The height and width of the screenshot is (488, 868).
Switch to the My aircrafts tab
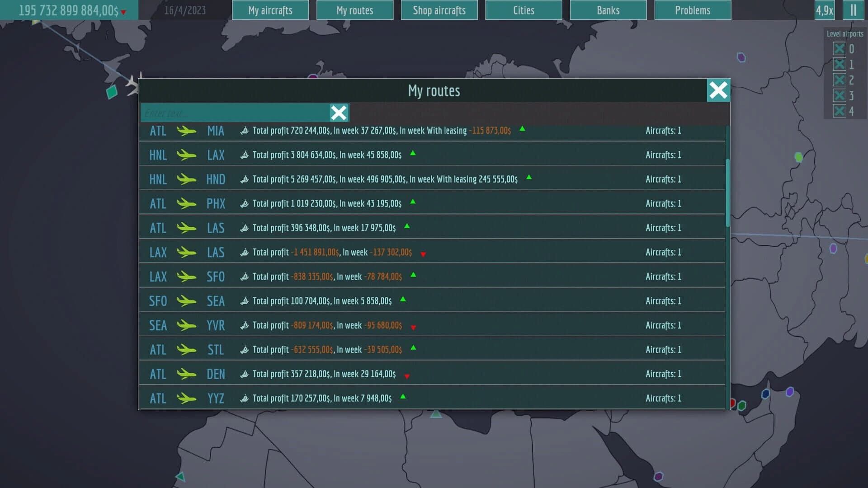point(270,10)
